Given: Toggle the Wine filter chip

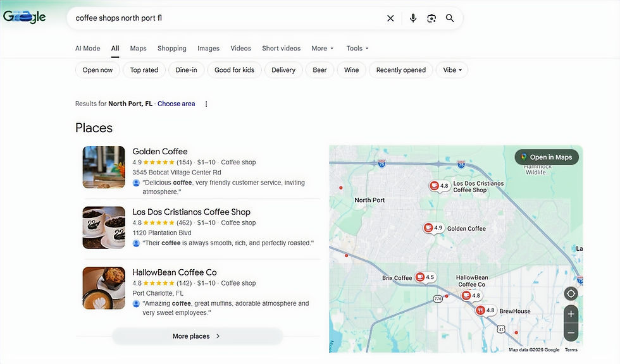Looking at the screenshot, I should tap(352, 70).
